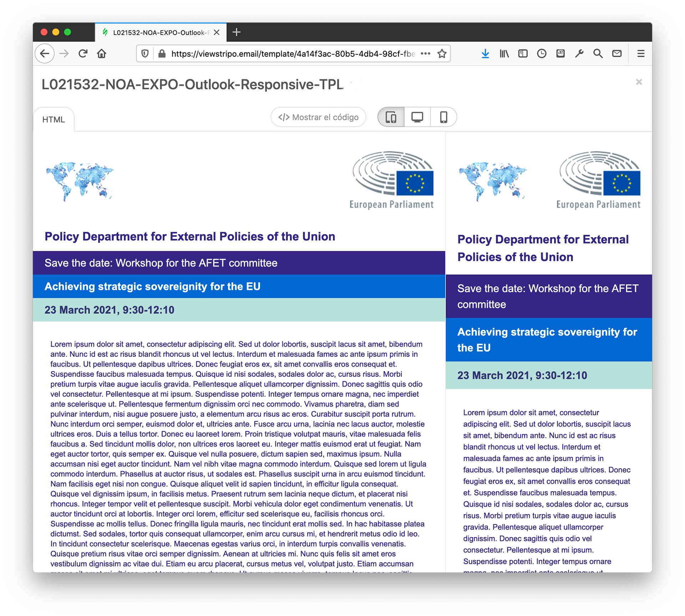
Task: Click the mail envelope icon in toolbar
Action: [x=617, y=54]
